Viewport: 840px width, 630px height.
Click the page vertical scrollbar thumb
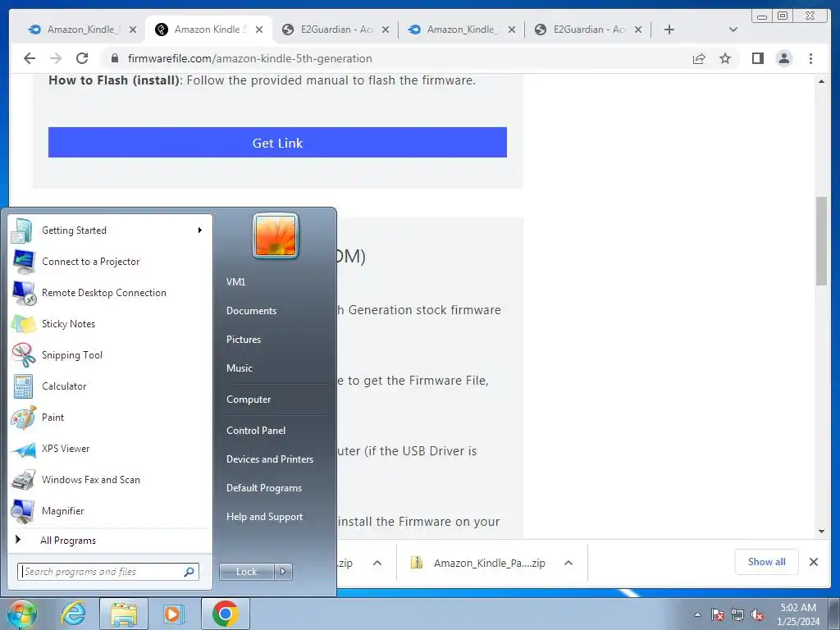[821, 241]
